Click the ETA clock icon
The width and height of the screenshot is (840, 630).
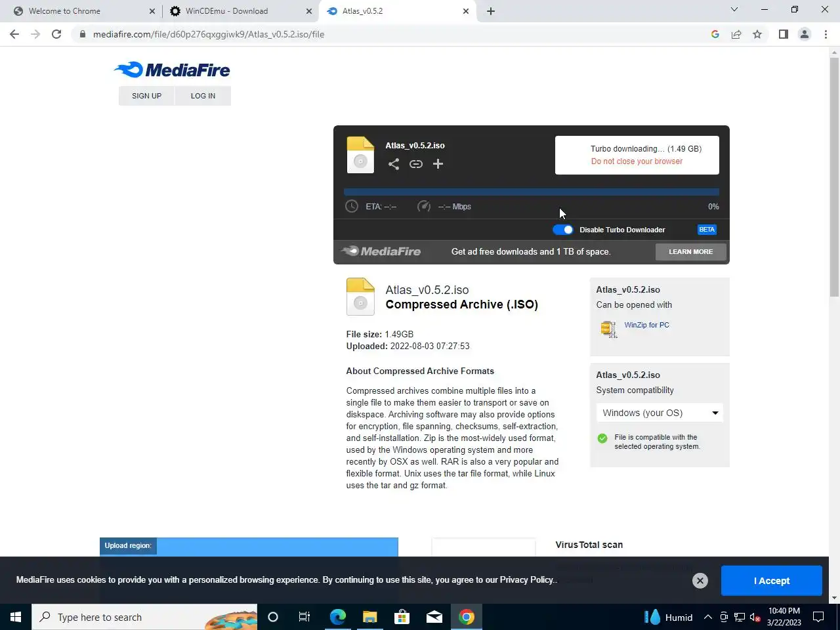tap(352, 207)
